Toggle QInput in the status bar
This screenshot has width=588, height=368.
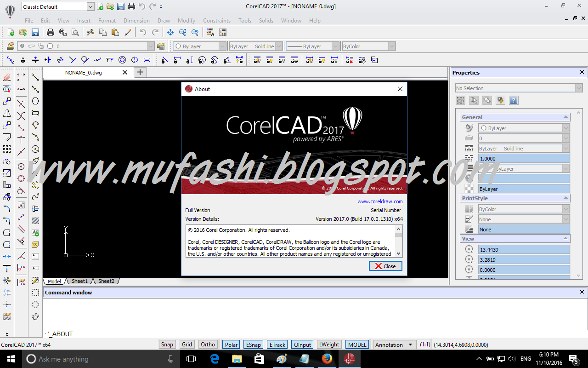(x=302, y=345)
